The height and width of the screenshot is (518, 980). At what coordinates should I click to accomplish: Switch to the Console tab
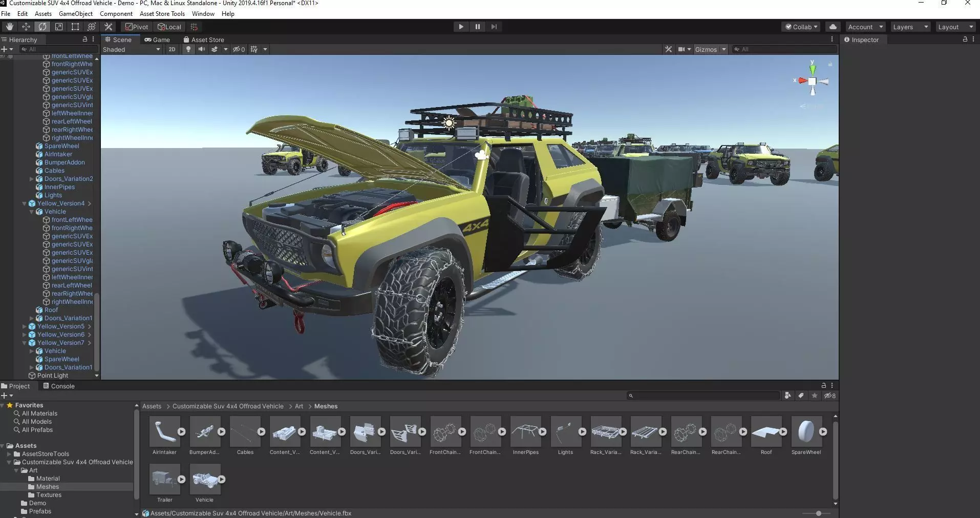point(58,386)
